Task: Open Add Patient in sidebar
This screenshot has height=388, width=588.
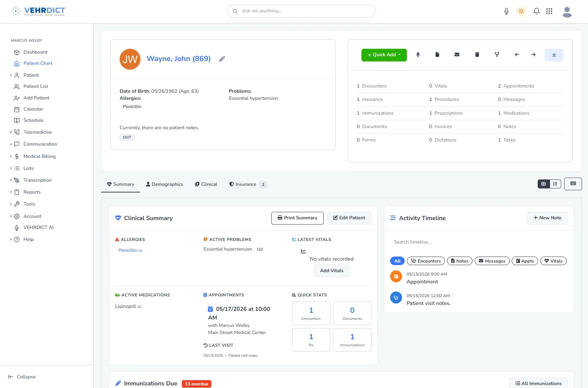Action: coord(37,98)
